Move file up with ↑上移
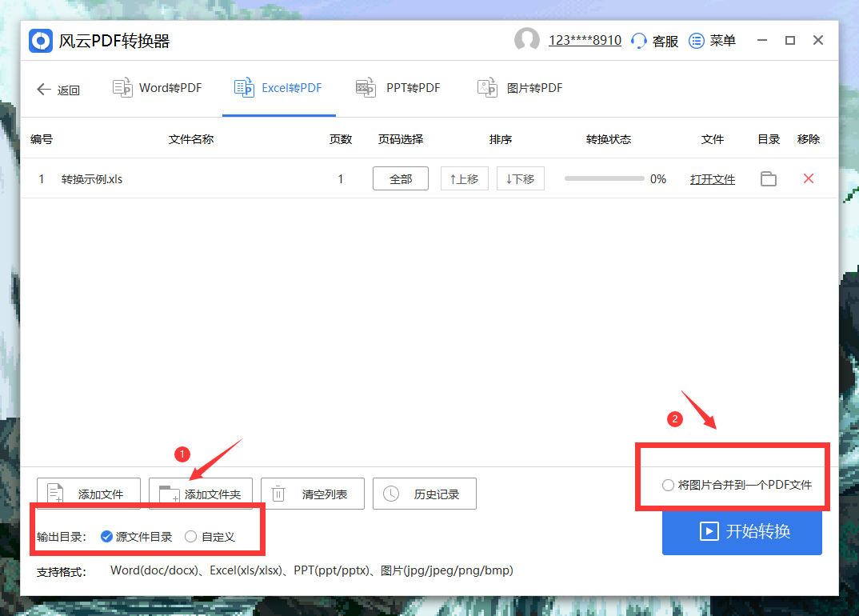Screen dimensions: 859x616 (465, 178)
